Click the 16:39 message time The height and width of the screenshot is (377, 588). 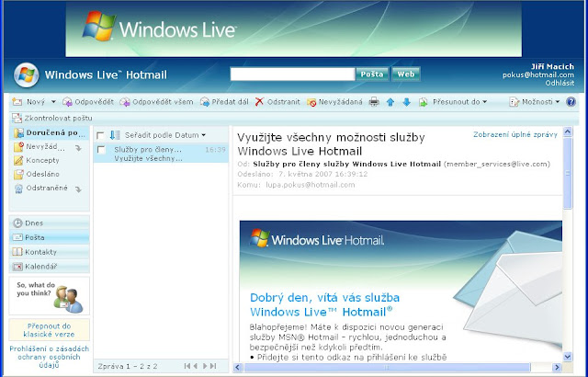(x=215, y=150)
